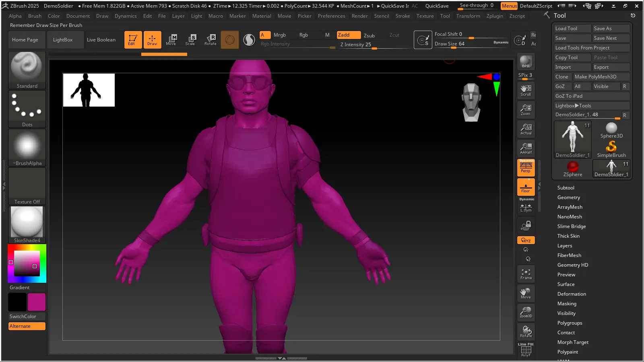Click the Frame view icon

[x=526, y=274]
